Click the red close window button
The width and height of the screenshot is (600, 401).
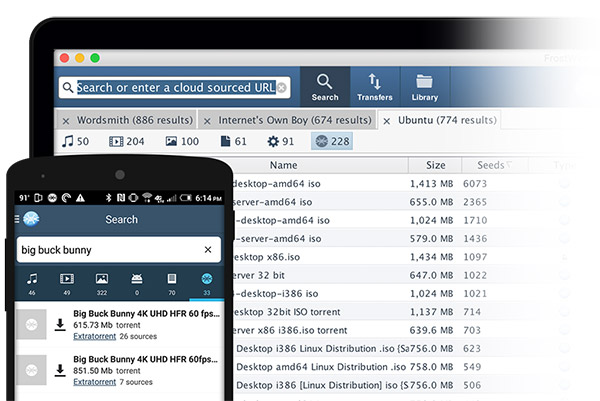click(x=64, y=58)
